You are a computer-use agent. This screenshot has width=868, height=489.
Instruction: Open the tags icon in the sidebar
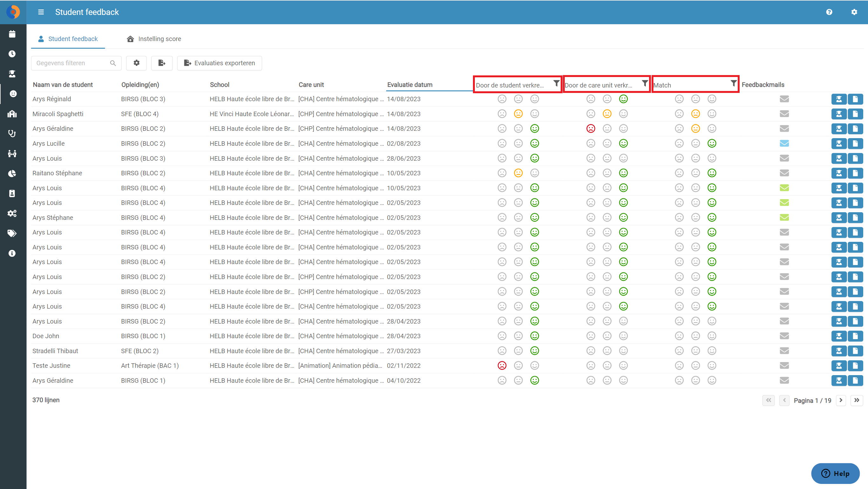click(x=12, y=234)
